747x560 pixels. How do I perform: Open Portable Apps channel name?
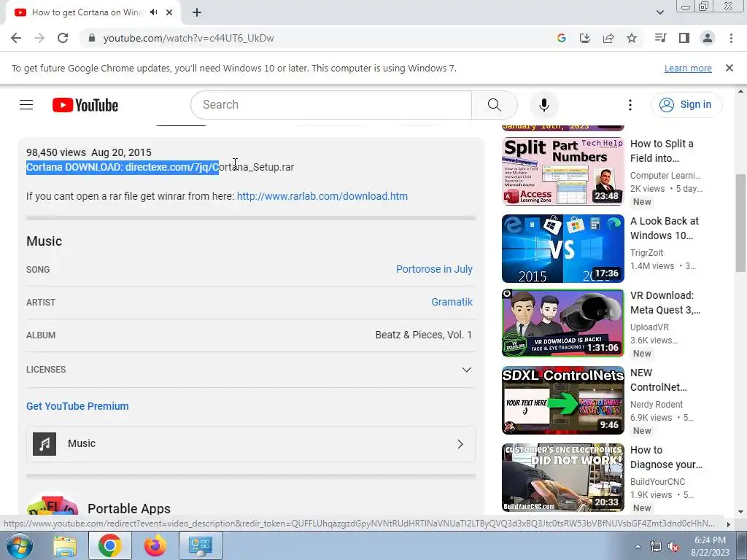click(x=128, y=508)
